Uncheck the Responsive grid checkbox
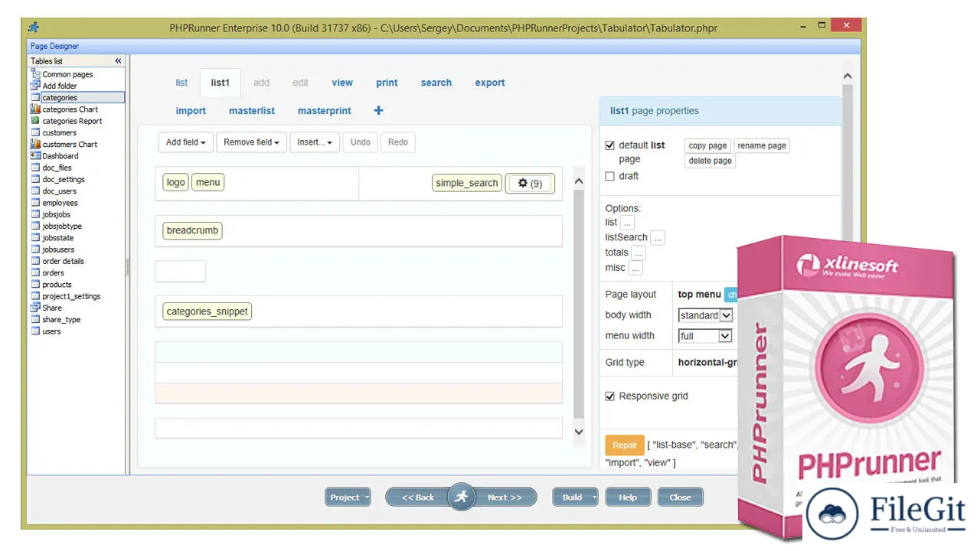Image resolution: width=980 pixels, height=551 pixels. pyautogui.click(x=609, y=396)
